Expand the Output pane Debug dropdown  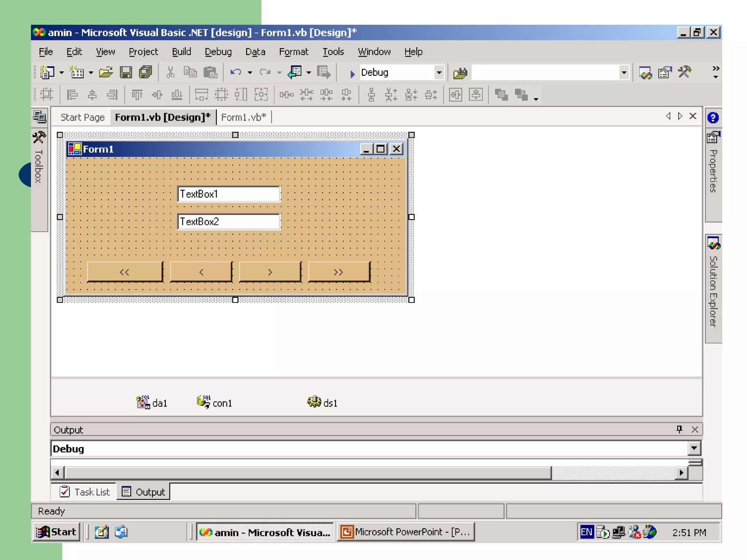coord(694,448)
